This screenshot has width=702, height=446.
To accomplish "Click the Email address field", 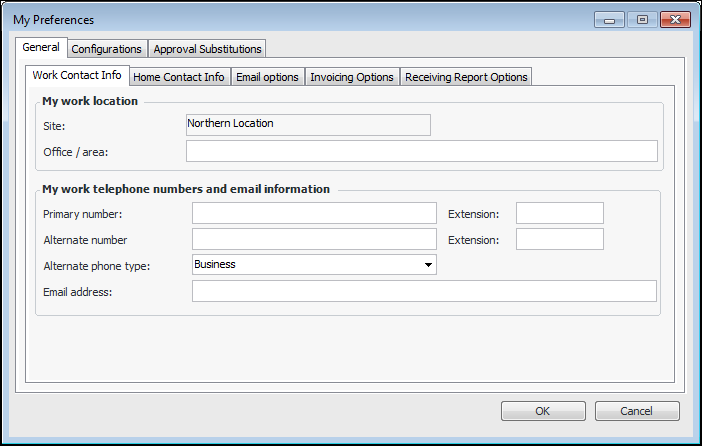I will pyautogui.click(x=424, y=291).
